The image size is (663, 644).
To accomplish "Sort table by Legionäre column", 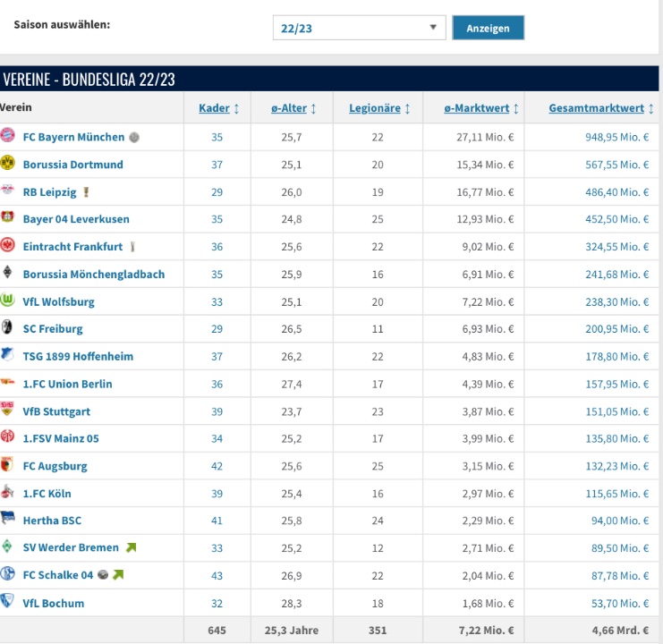I will (x=379, y=108).
